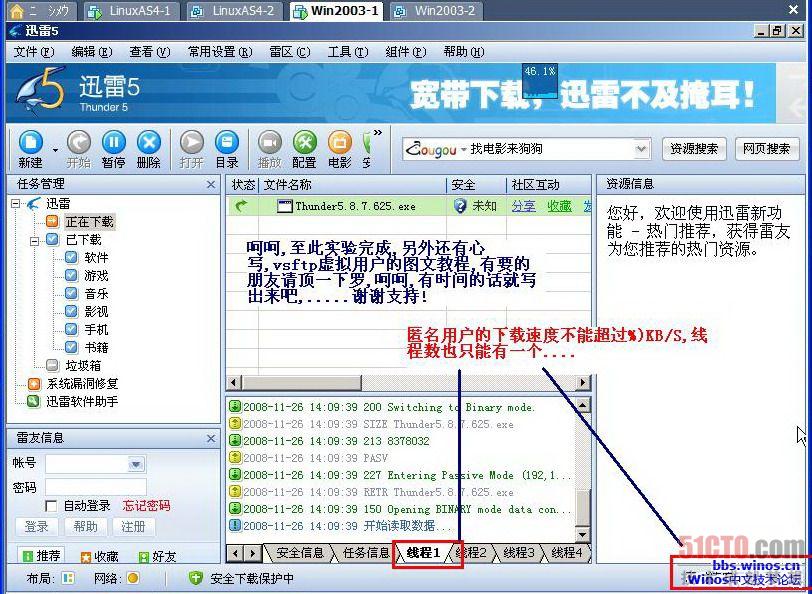This screenshot has width=812, height=594.
Task: Open the 配置 settings icon
Action: [x=304, y=142]
